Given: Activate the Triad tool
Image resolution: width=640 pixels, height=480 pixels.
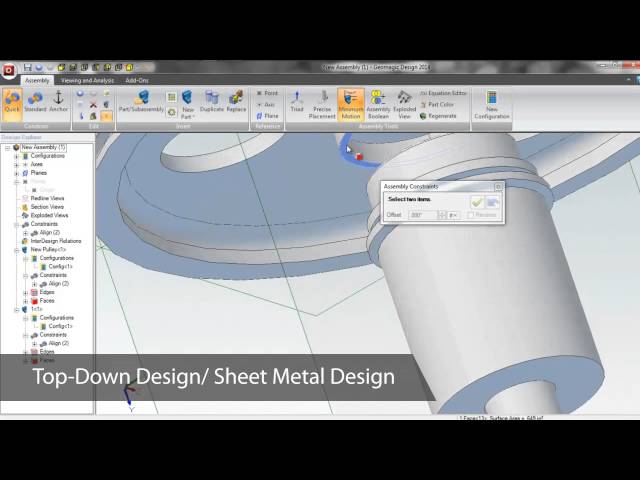Looking at the screenshot, I should pyautogui.click(x=297, y=103).
